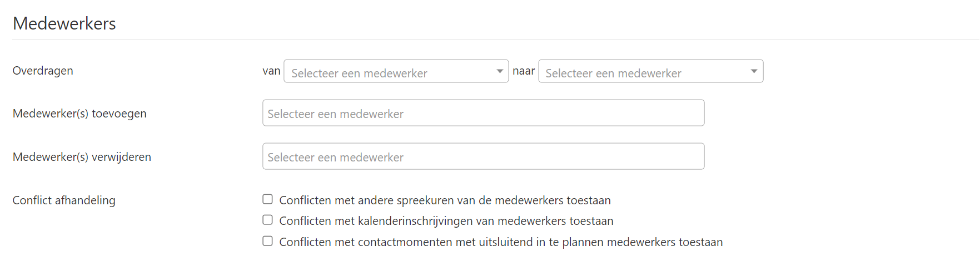
Task: Focus the 'Medewerker(s) toevoegen' select field
Action: 483,113
